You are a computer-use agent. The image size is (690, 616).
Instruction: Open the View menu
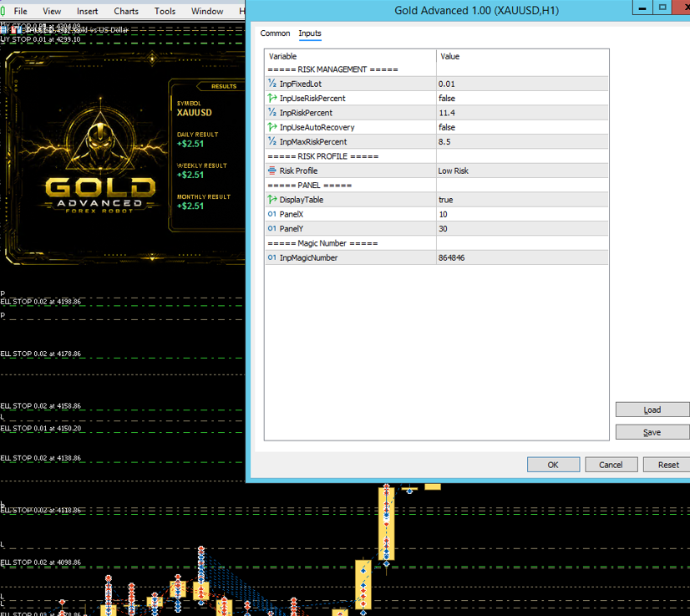point(52,11)
